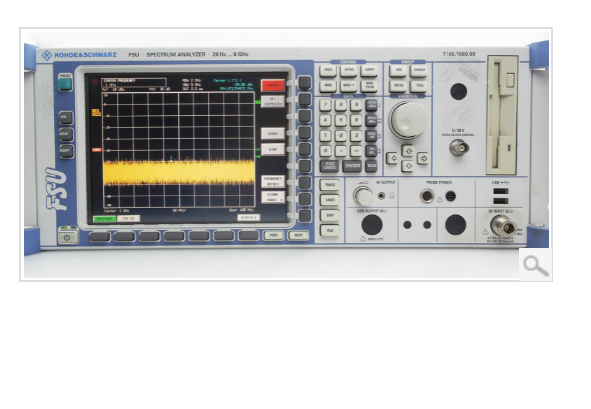Click the floppy drive eject button

510,81
